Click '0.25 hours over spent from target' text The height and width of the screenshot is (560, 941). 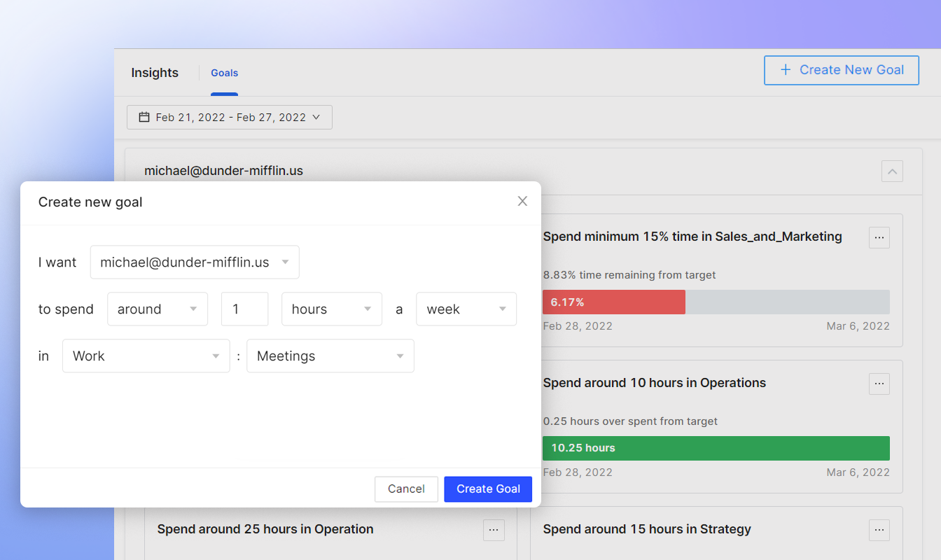pos(630,421)
